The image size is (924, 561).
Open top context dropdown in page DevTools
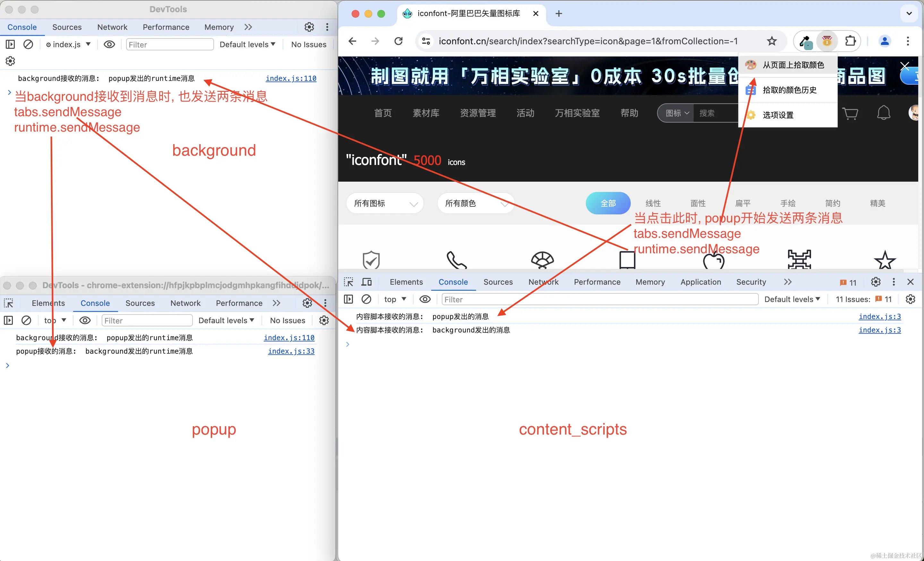coord(395,299)
